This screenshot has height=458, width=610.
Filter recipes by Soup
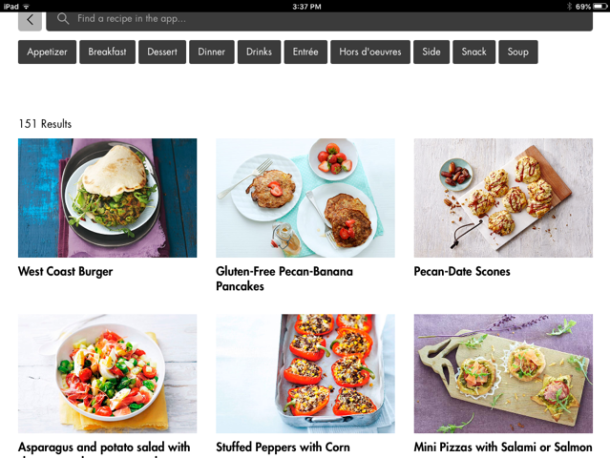[x=518, y=52]
